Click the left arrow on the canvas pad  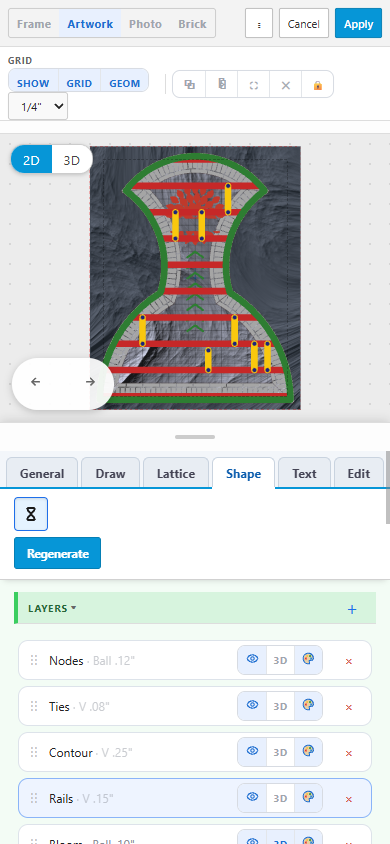(36, 382)
